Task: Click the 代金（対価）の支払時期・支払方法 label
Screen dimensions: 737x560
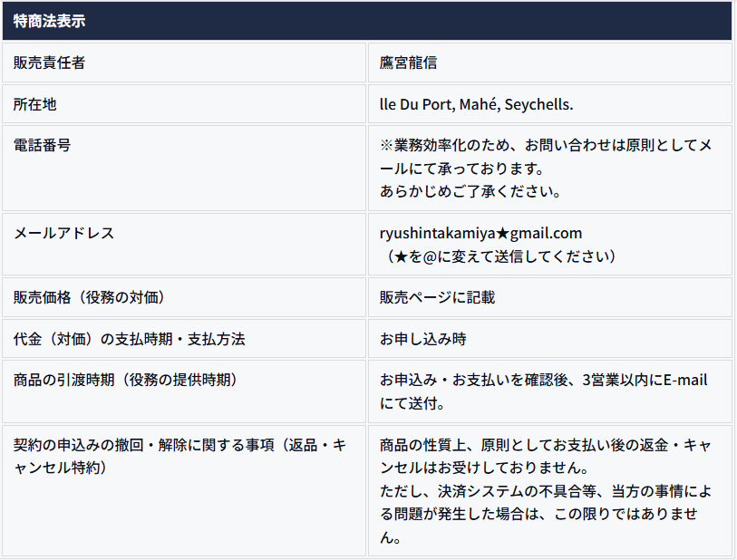Action: coord(129,339)
